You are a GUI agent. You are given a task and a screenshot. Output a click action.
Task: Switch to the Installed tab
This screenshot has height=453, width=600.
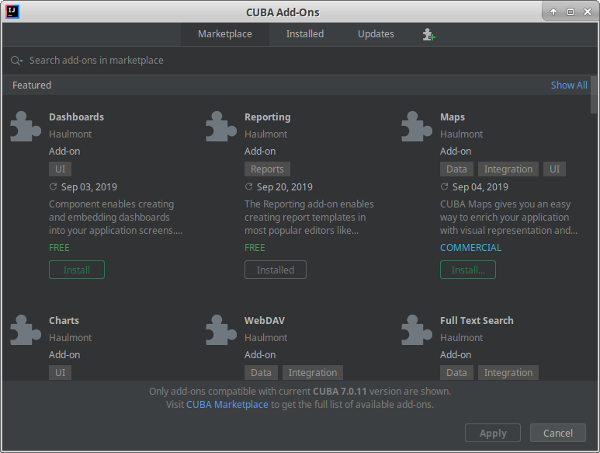click(305, 34)
